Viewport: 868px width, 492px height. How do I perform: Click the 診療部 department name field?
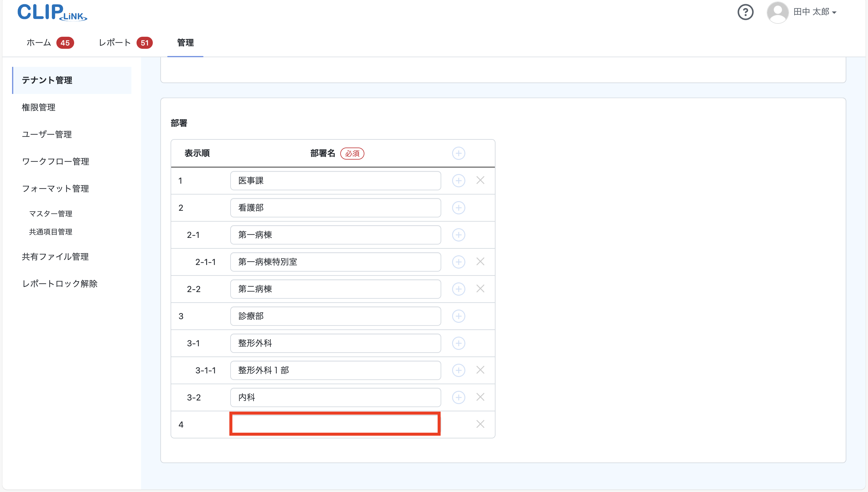point(335,316)
